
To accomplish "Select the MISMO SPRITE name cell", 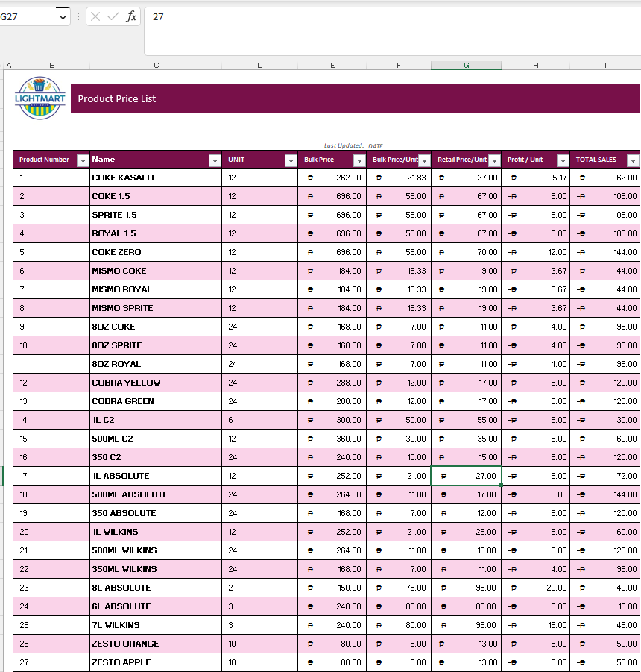I will (156, 308).
